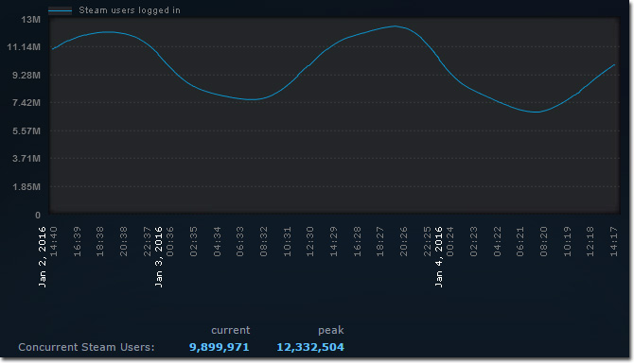Screen dimensions: 634x364
Task: Click the Jan 2, 2016 date marker
Action: (x=42, y=257)
